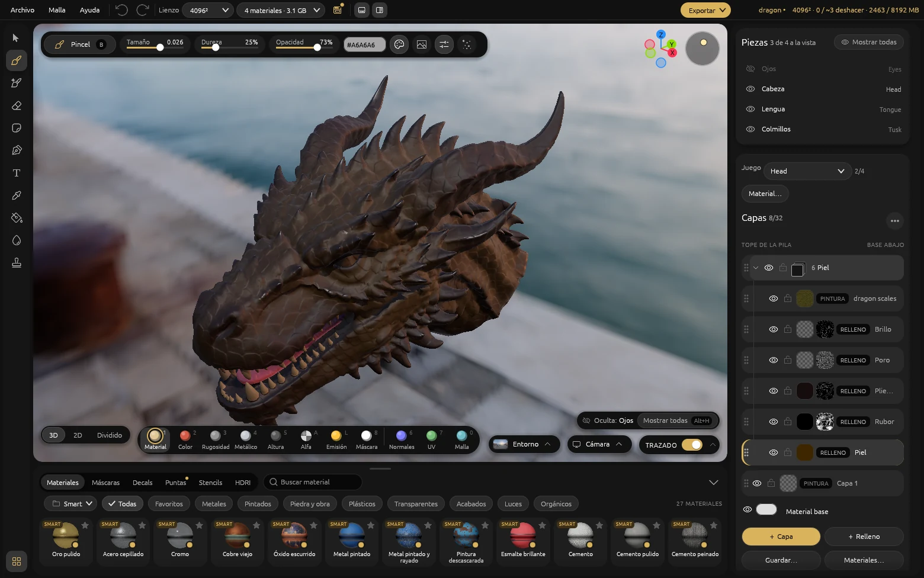Click the + Capa button
This screenshot has height=578, width=924.
coord(781,537)
